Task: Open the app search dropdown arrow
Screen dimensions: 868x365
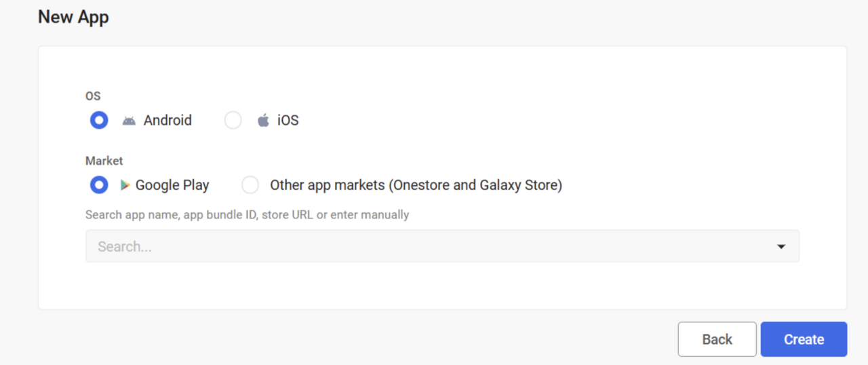Action: coord(781,247)
